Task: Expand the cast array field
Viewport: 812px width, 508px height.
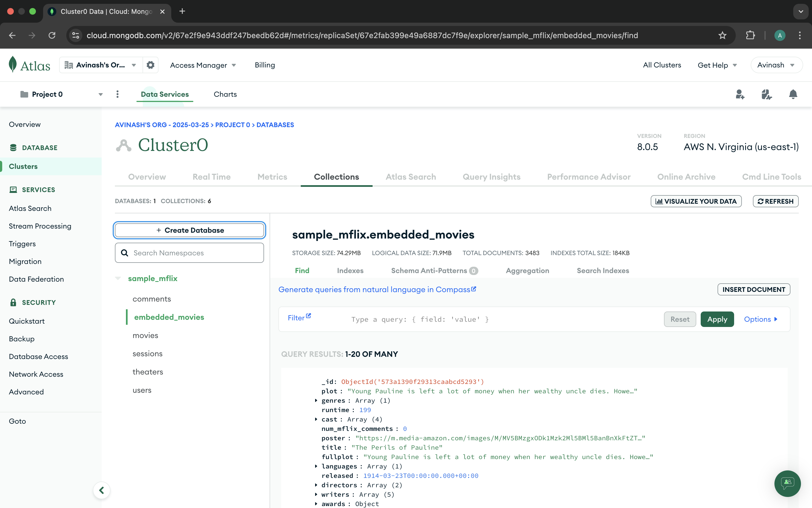Action: coord(316,419)
